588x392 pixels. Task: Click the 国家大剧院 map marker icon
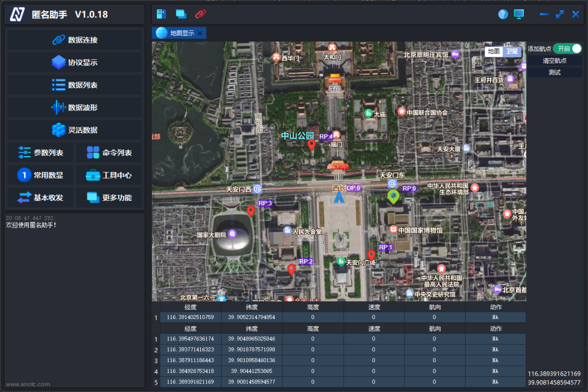[x=232, y=234]
